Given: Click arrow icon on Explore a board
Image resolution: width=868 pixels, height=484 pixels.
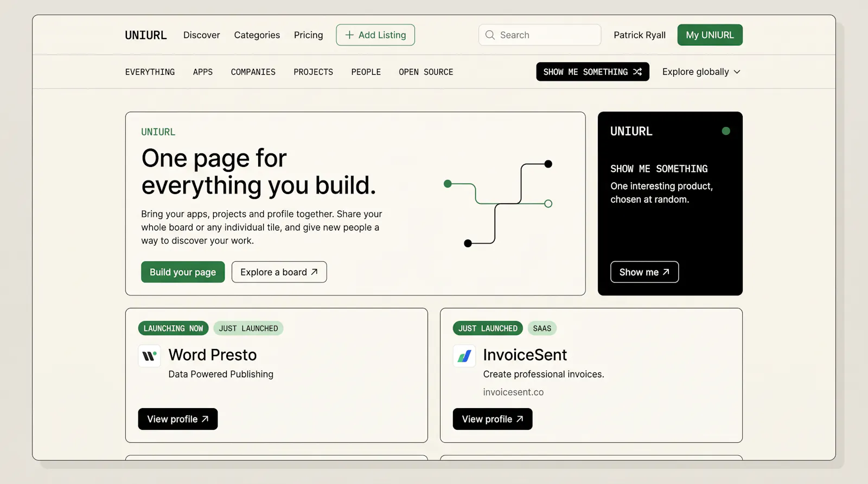Looking at the screenshot, I should coord(314,272).
